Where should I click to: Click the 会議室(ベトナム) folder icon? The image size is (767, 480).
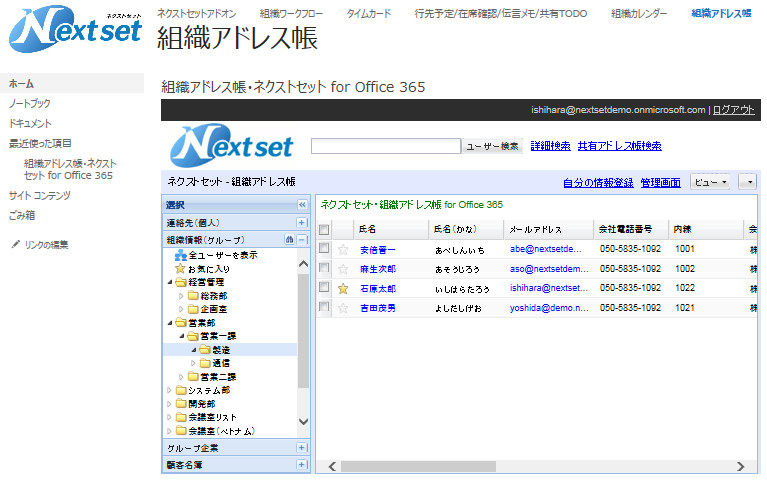(x=181, y=431)
